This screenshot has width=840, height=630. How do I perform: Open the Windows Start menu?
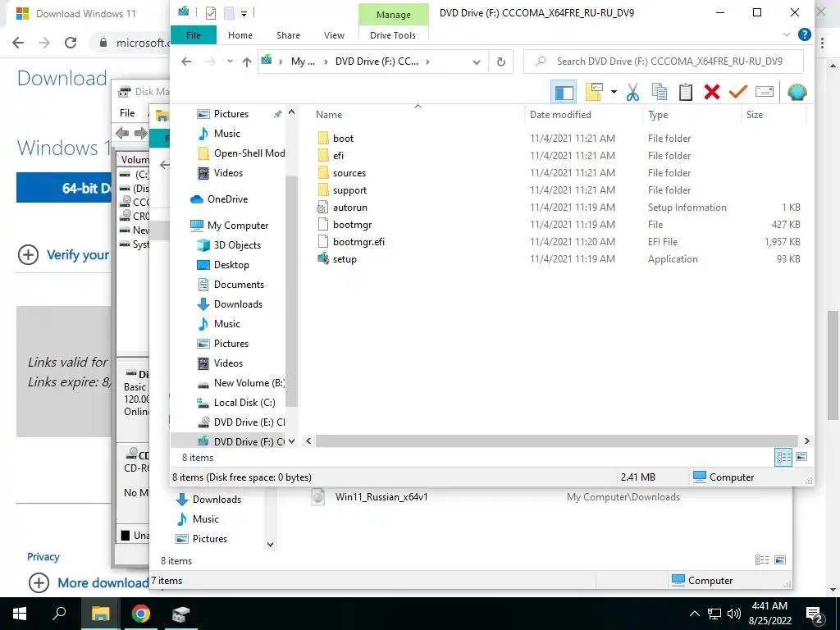pos(20,614)
